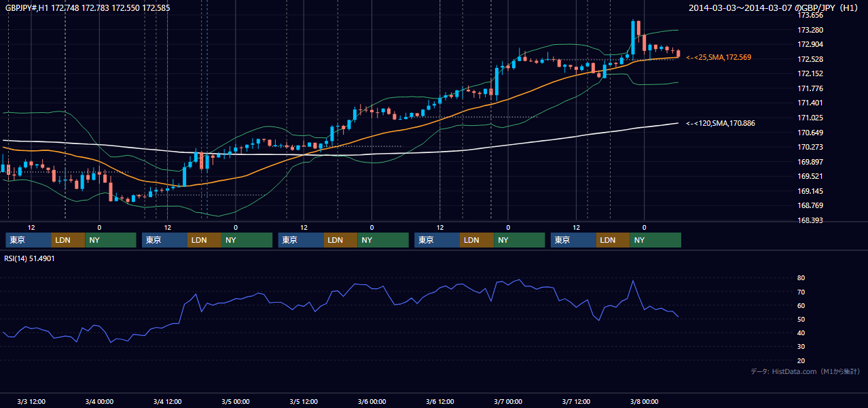Click the RSI axis value 20
Screen dimensions: 868x408
coord(801,360)
